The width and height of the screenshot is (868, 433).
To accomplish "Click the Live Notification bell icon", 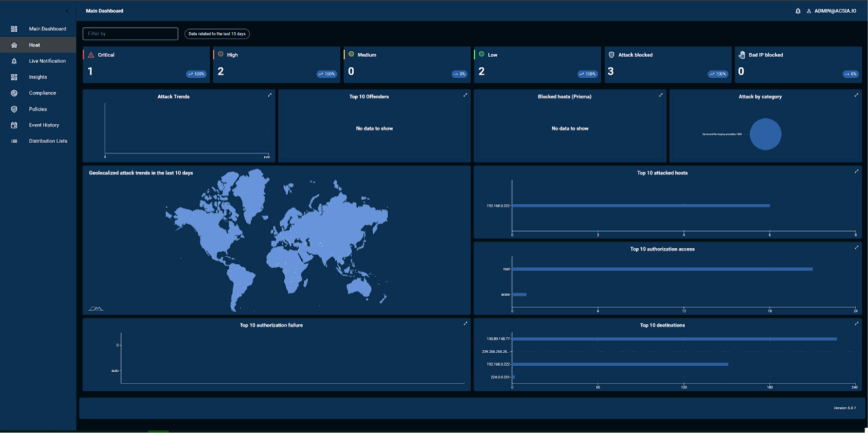I will coord(14,61).
